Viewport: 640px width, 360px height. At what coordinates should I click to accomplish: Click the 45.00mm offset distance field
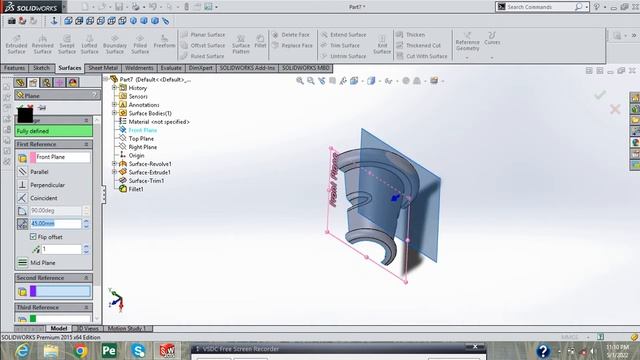point(56,224)
